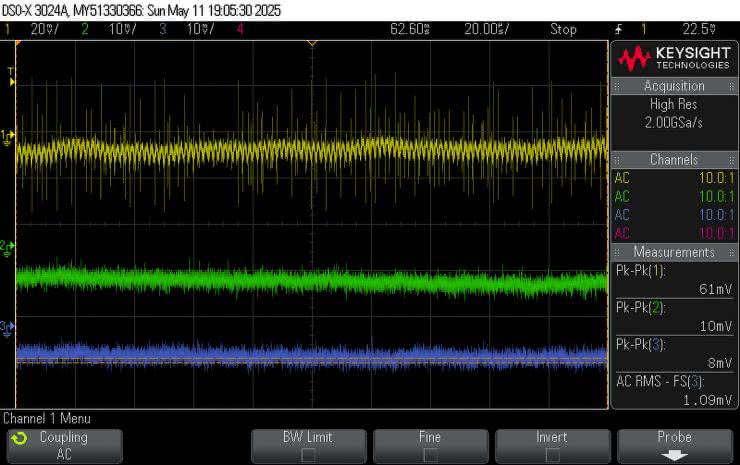Open the Coupling AC selection softkey
Screen dimensions: 740x465
(63, 445)
